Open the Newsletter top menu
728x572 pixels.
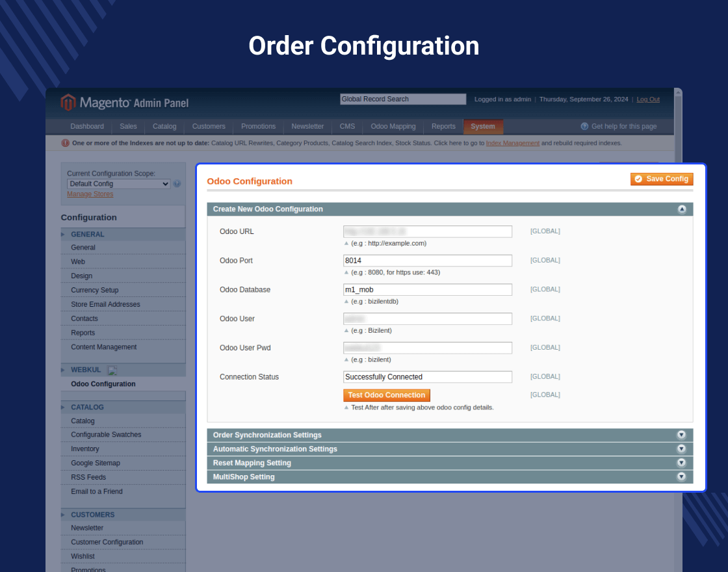[307, 126]
